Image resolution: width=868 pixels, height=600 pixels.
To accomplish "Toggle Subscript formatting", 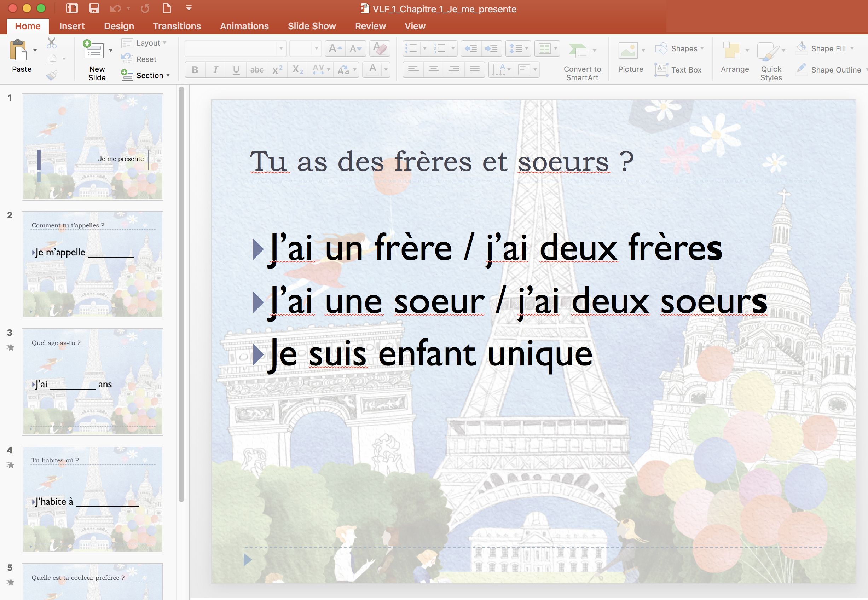I will coord(297,70).
